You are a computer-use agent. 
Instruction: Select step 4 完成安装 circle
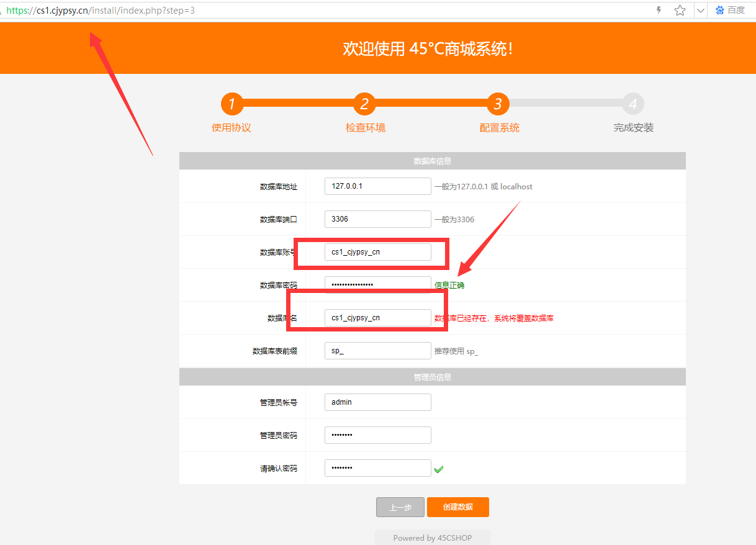point(632,104)
